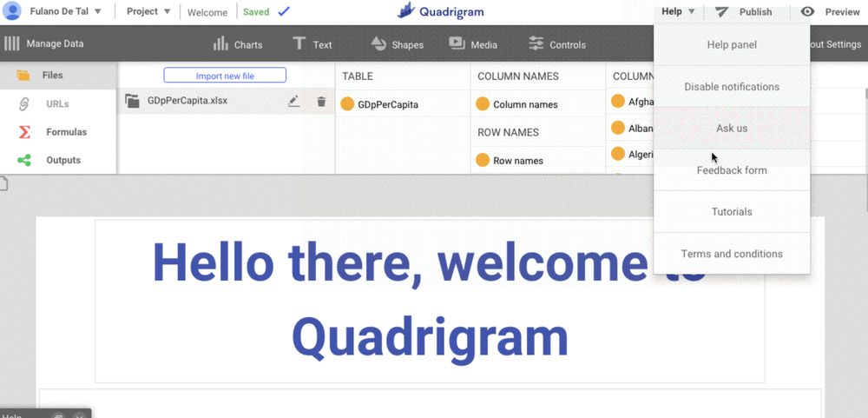This screenshot has height=418, width=868.
Task: Select the Column names entry
Action: click(525, 104)
